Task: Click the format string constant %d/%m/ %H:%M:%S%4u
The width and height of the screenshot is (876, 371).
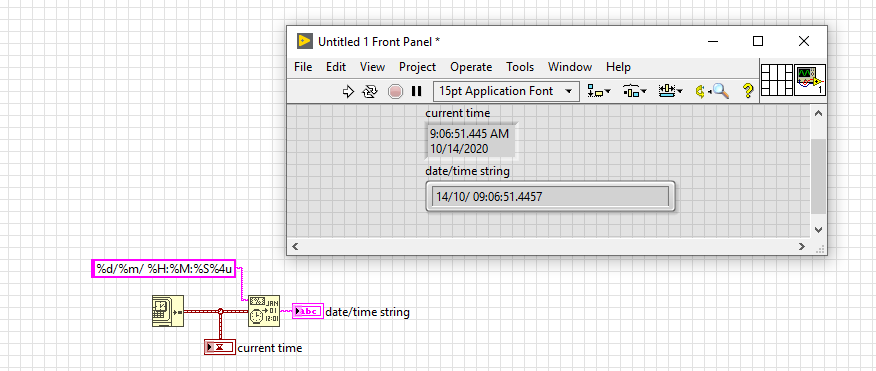Action: click(163, 269)
